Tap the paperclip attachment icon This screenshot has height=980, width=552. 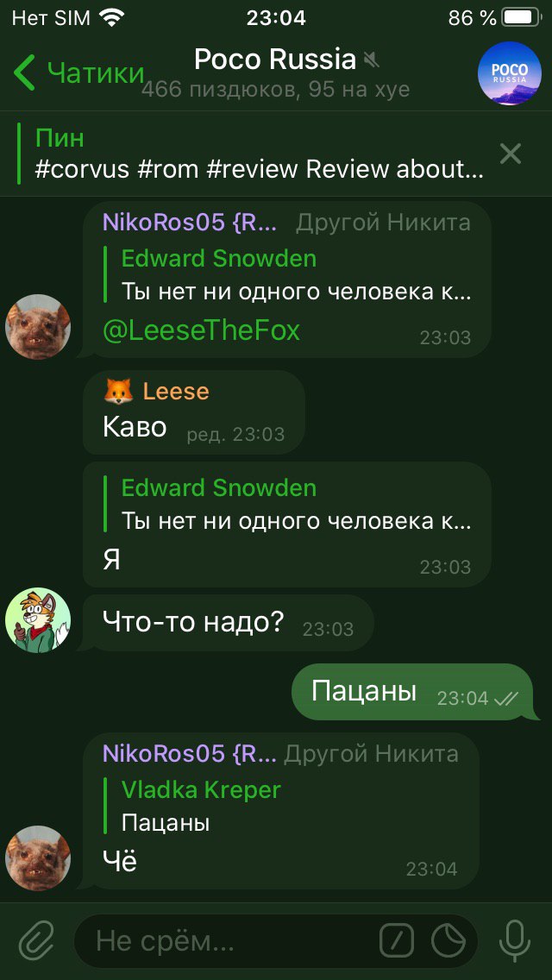[36, 941]
